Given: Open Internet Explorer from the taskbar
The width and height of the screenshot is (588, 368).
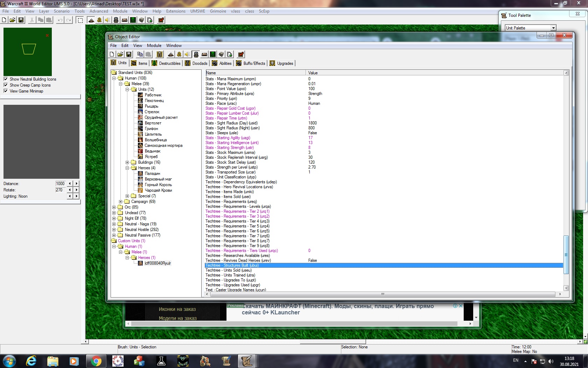Looking at the screenshot, I should pos(31,361).
